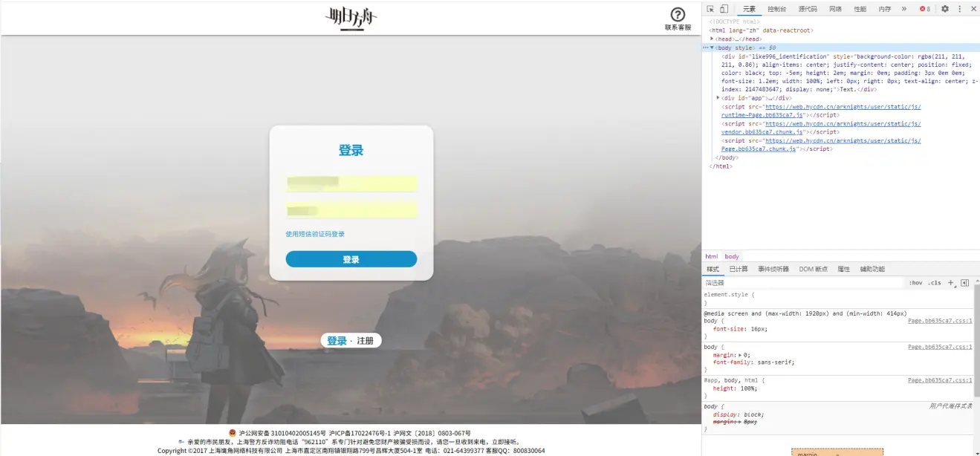Open DevTools settings gear
The height and width of the screenshot is (456, 980).
(945, 9)
